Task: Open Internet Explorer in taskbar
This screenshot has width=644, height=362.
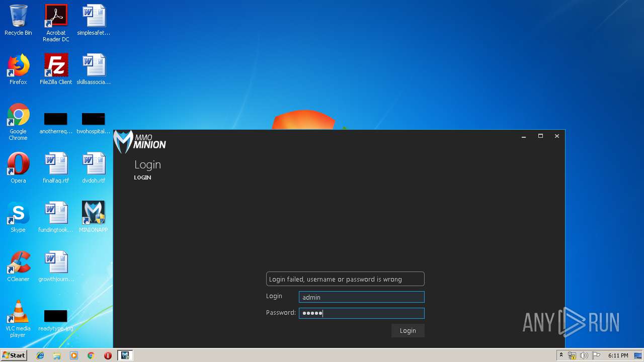Action: (x=40, y=355)
